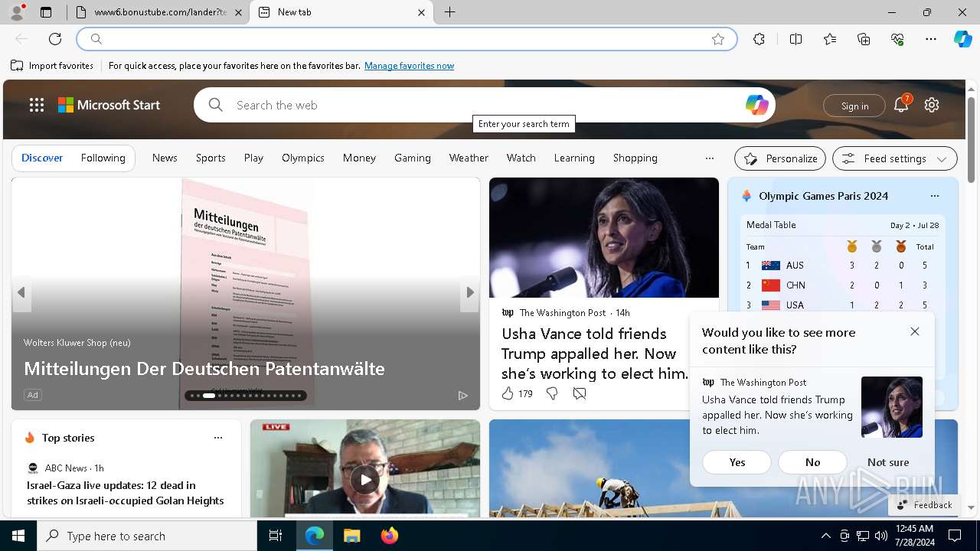Open AdChoices icon on the ad card
This screenshot has height=551, width=980.
point(462,395)
